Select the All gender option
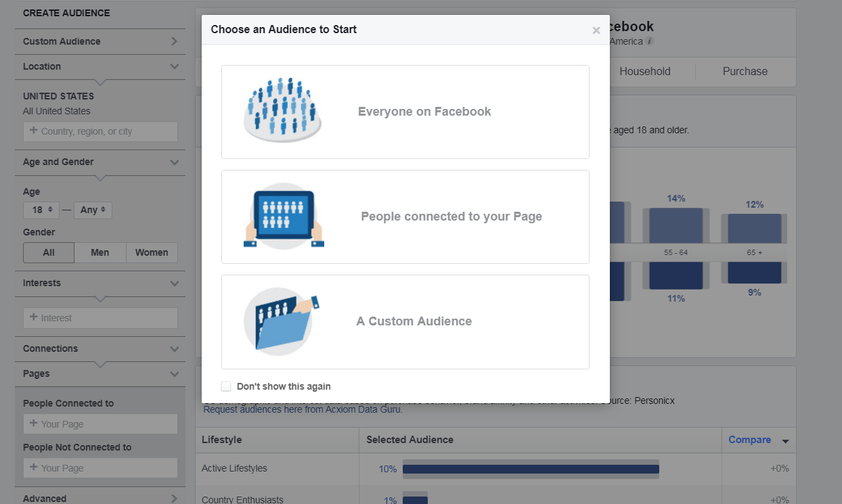842x504 pixels. [49, 252]
